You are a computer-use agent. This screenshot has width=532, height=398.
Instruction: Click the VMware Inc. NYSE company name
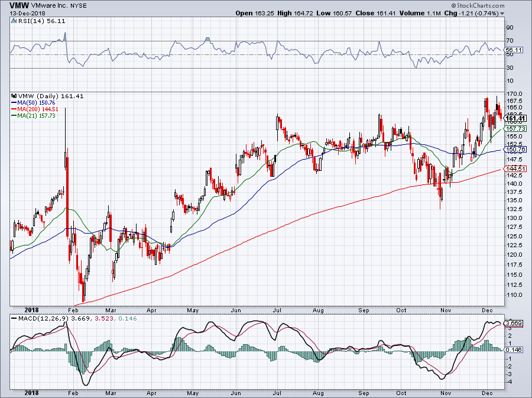59,6
